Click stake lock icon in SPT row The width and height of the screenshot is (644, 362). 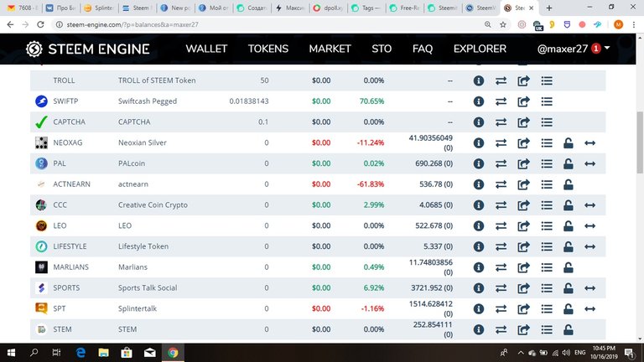point(568,308)
